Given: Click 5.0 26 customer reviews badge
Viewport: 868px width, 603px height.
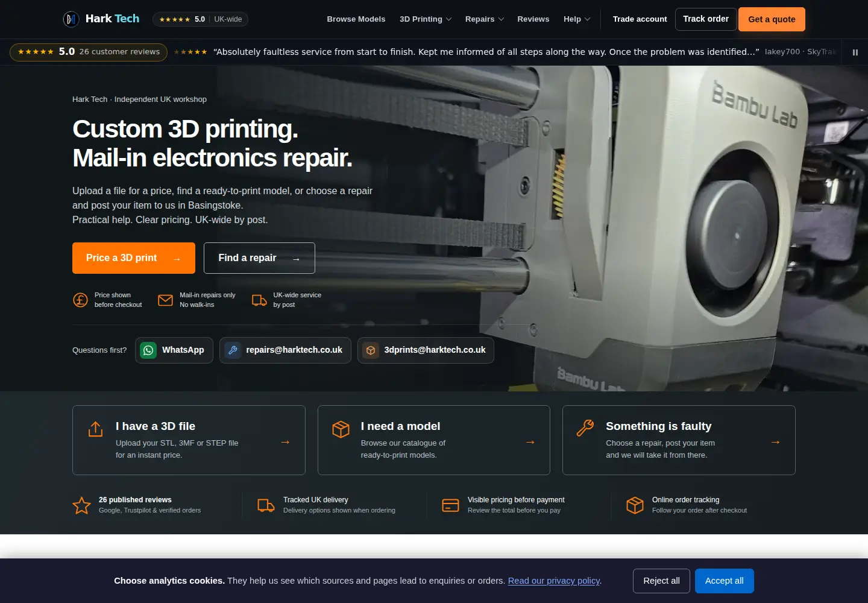Looking at the screenshot, I should 89,52.
